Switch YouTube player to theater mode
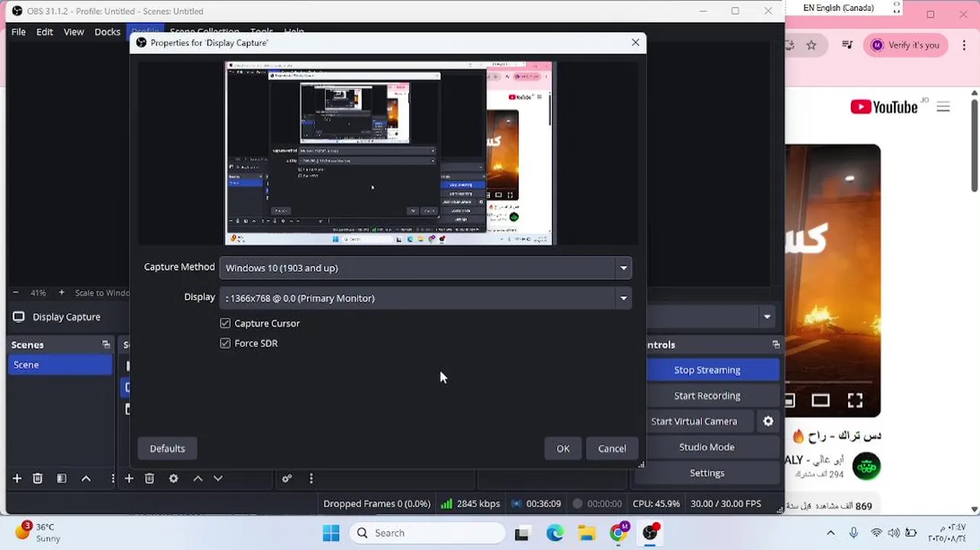This screenshot has width=980, height=550. click(820, 400)
